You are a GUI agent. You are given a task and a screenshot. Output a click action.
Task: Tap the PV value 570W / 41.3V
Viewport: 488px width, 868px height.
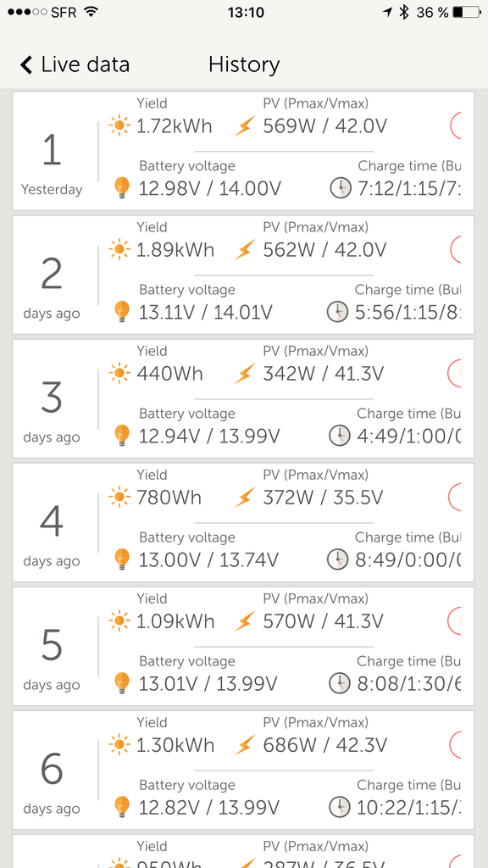(x=323, y=621)
